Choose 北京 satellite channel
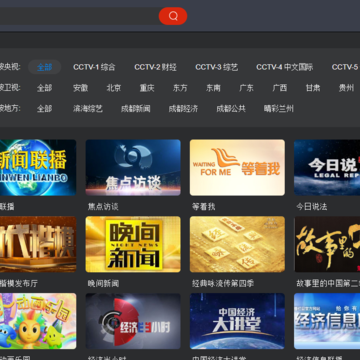 [114, 88]
